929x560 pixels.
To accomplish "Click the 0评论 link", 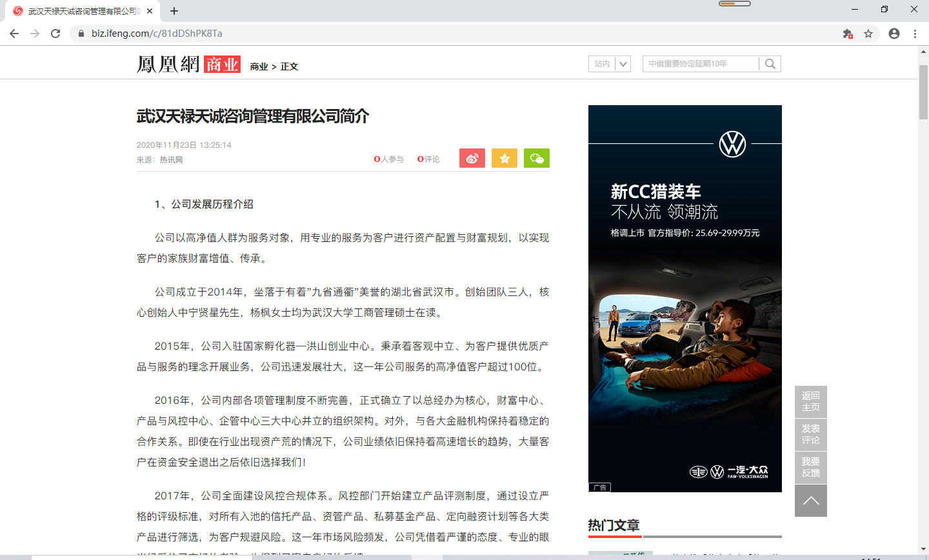I will point(428,159).
